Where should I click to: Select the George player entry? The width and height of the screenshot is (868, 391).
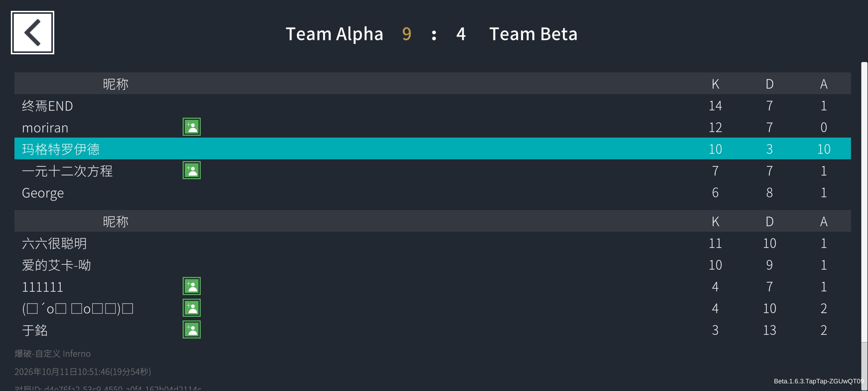pos(433,192)
